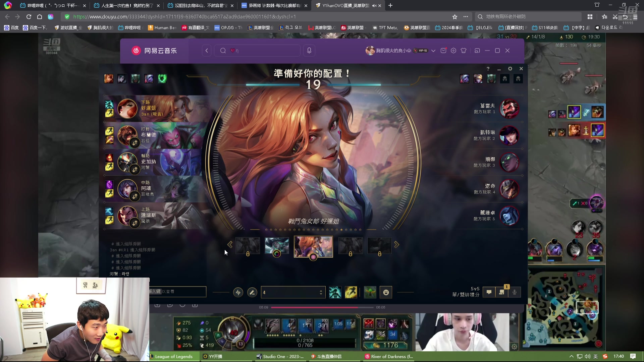Open the Human Ben bookmark
Viewport: 644px width, 362px height.
point(162,28)
